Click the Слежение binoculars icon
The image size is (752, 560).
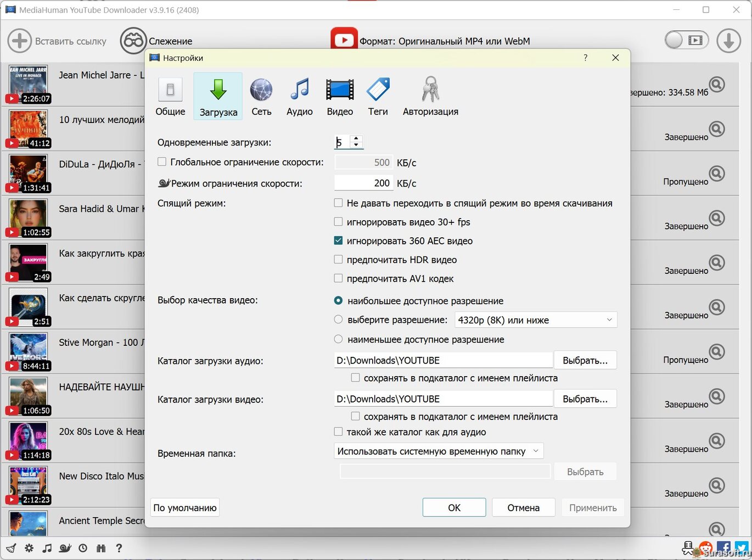133,41
